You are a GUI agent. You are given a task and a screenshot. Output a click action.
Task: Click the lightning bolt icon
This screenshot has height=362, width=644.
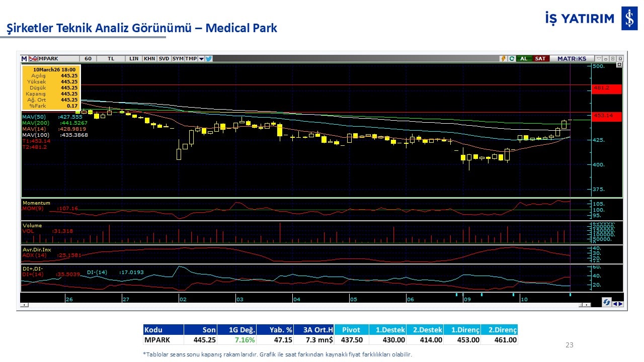point(503,59)
